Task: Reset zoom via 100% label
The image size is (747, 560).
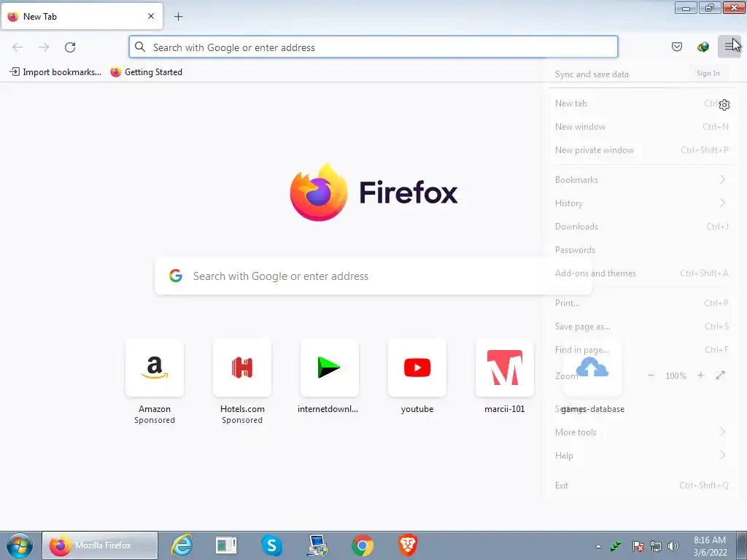Action: 676,376
